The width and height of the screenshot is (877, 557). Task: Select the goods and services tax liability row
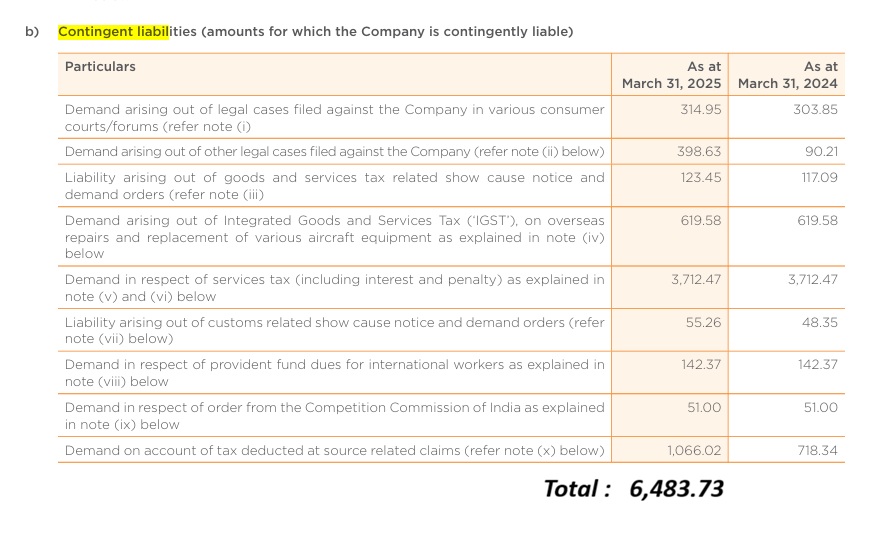[334, 186]
